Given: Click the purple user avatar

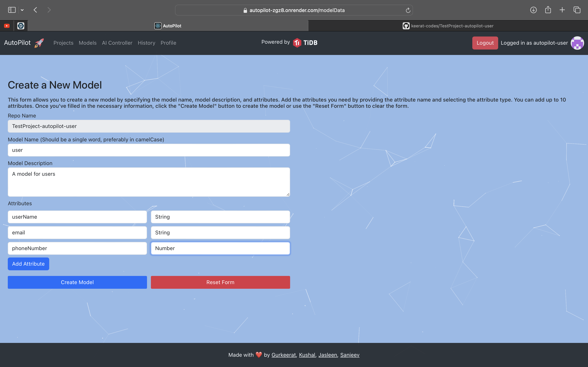Looking at the screenshot, I should coord(577,43).
